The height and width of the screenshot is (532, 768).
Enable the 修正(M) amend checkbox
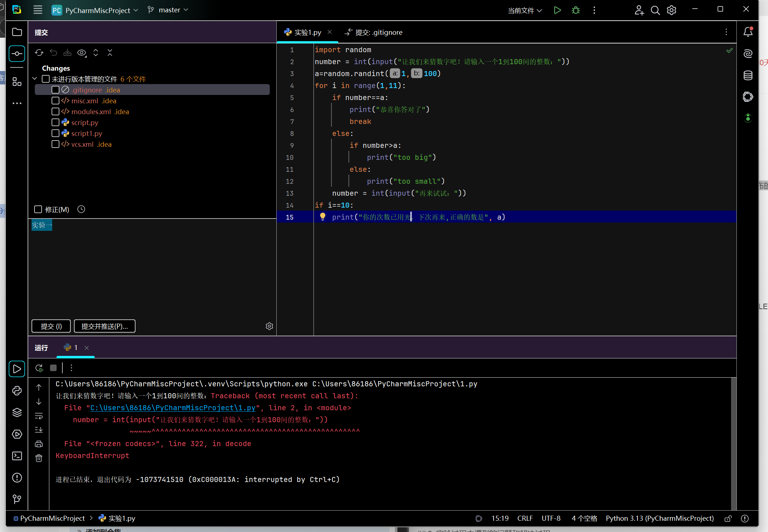point(38,209)
